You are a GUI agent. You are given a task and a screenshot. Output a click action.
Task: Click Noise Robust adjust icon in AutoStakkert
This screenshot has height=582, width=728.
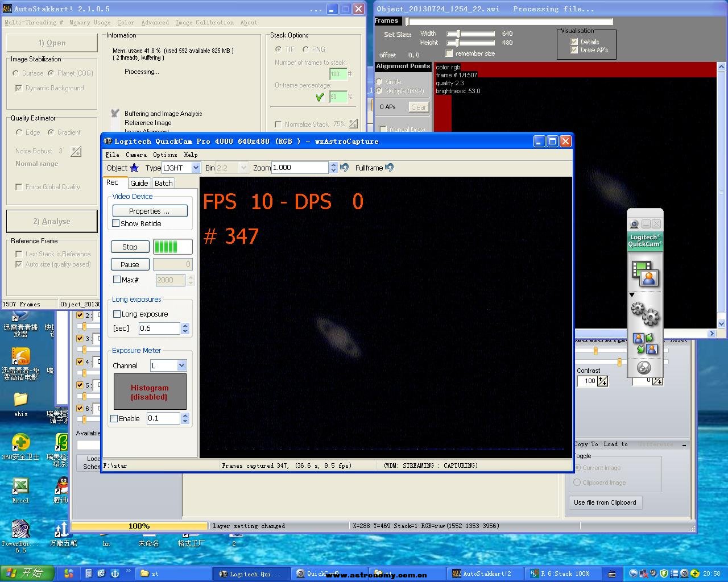pos(76,151)
